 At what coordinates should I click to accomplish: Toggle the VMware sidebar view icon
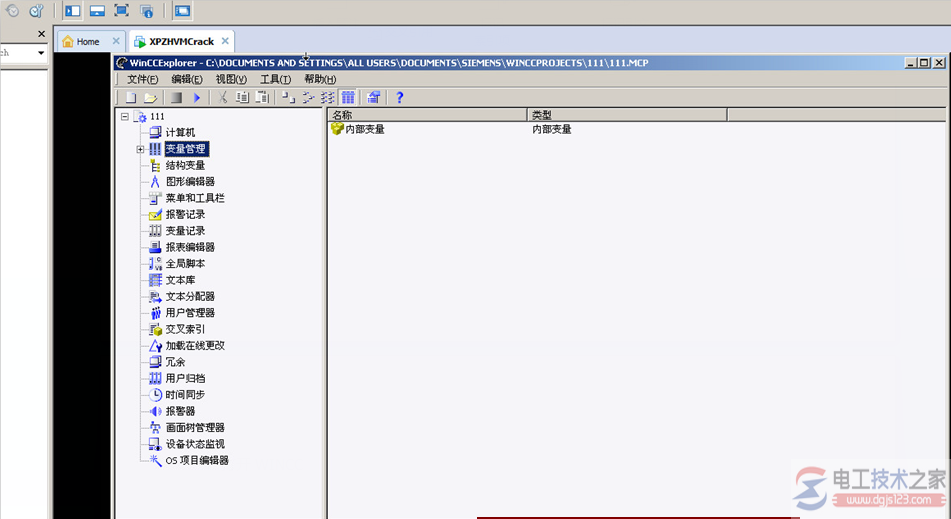pos(73,10)
